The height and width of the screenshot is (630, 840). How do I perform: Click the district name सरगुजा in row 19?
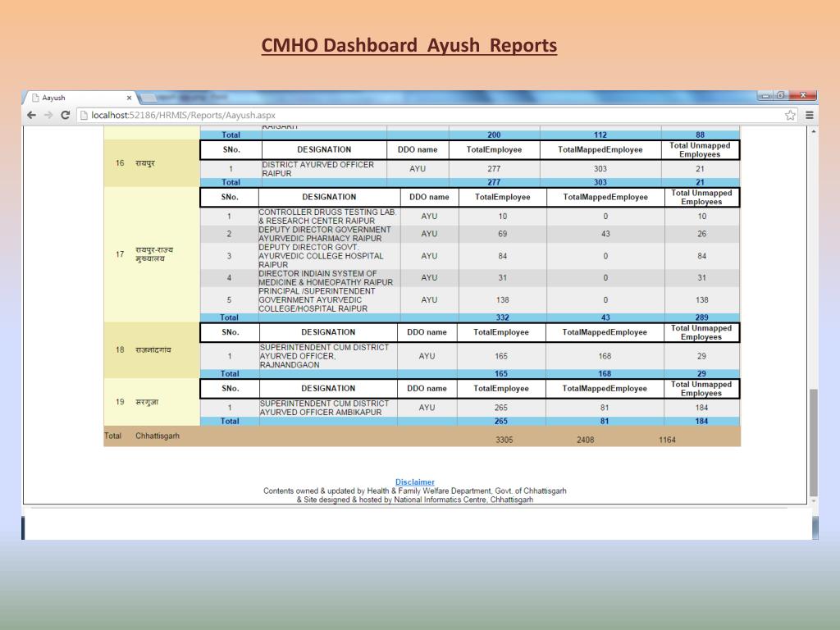point(147,402)
